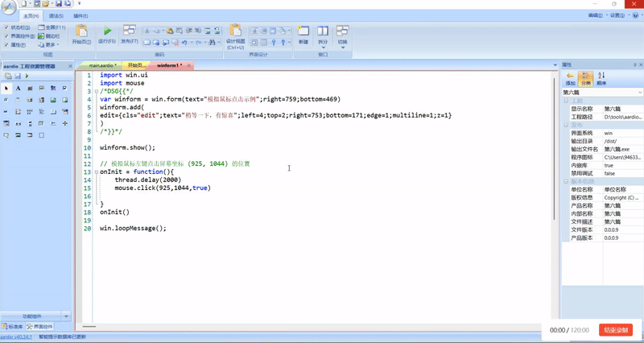Select the static text 'A' control tool
Image resolution: width=644 pixels, height=343 pixels.
tap(18, 88)
